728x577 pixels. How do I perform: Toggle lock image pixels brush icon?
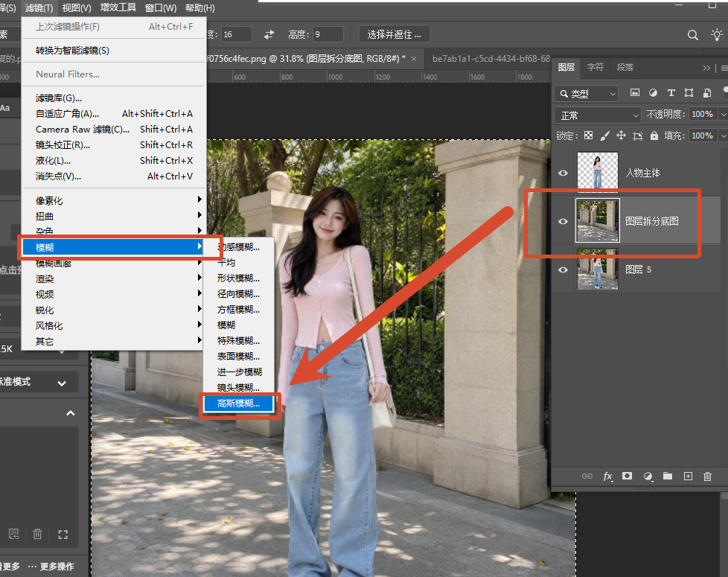coord(604,136)
